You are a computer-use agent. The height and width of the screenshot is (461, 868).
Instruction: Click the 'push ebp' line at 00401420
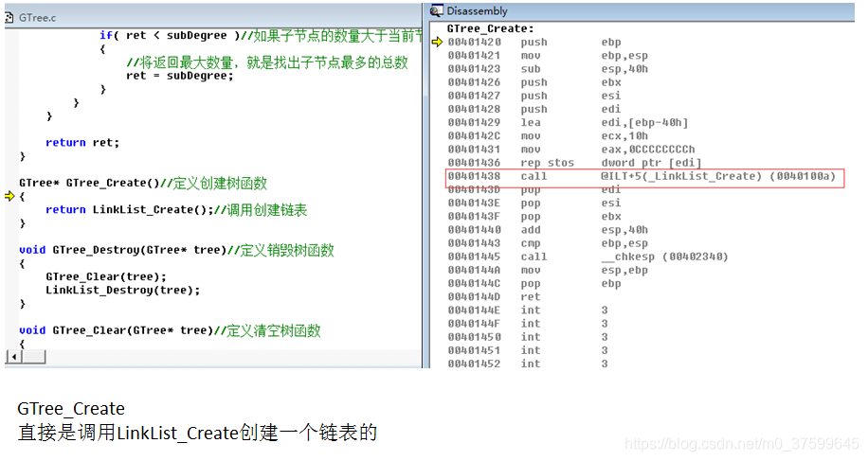[x=534, y=42]
